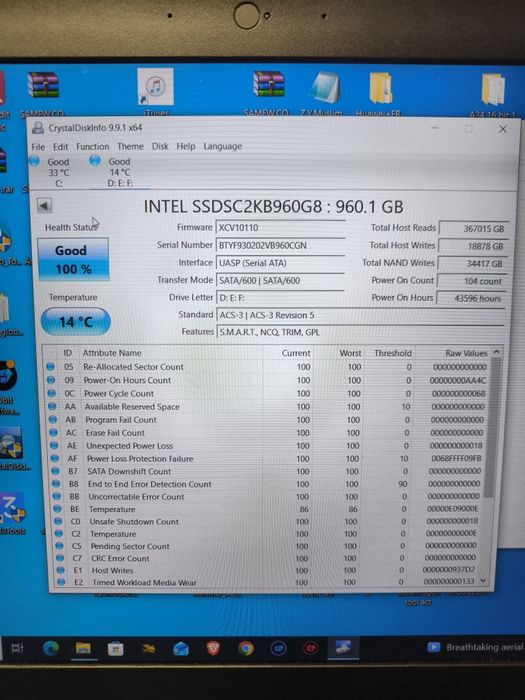This screenshot has width=525, height=700.
Task: Click status circle of Power-On Hours Count
Action: tap(51, 380)
